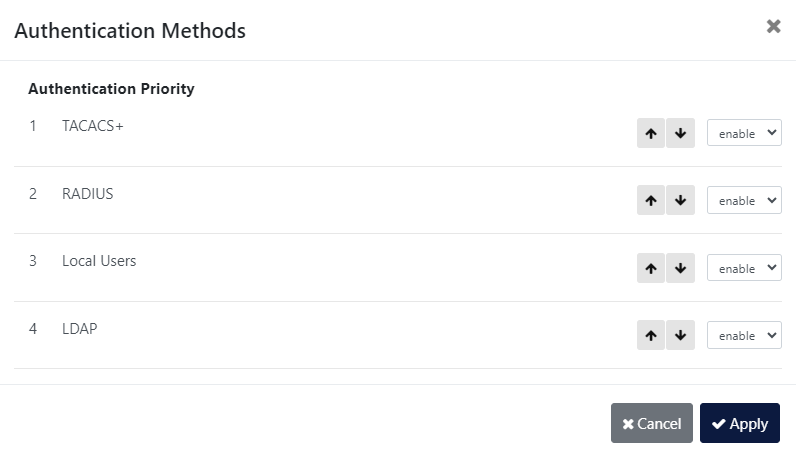Select the Local Users method label

tap(99, 261)
